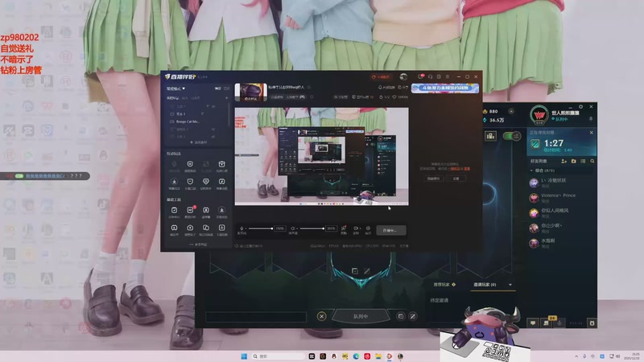Open the music note interactive tool

(222, 182)
